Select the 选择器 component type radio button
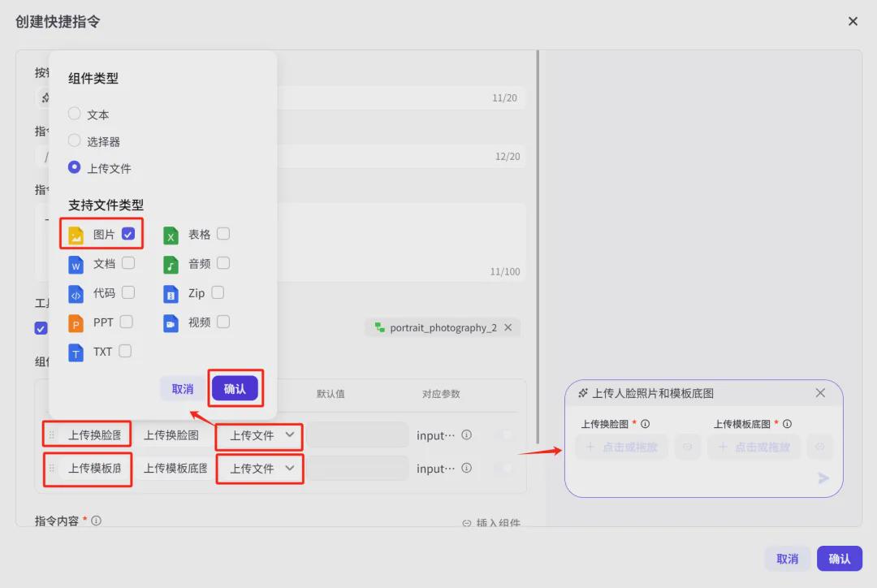The height and width of the screenshot is (588, 877). pos(74,141)
